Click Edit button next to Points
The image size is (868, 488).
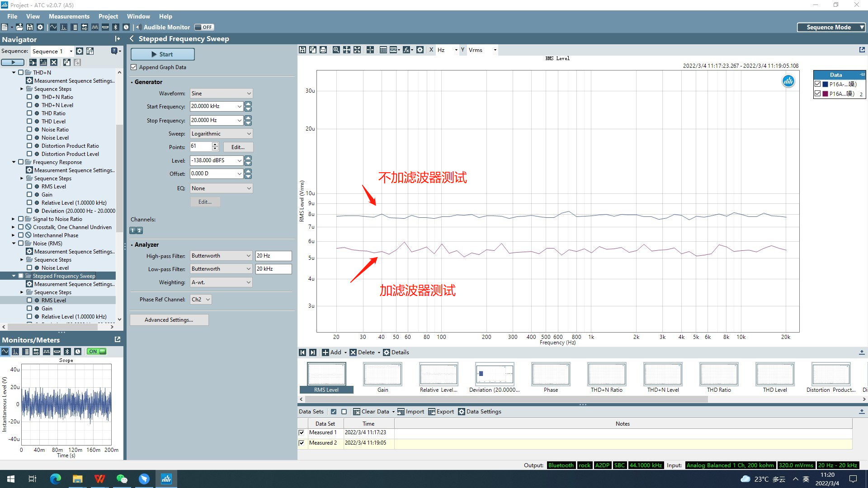coord(238,147)
